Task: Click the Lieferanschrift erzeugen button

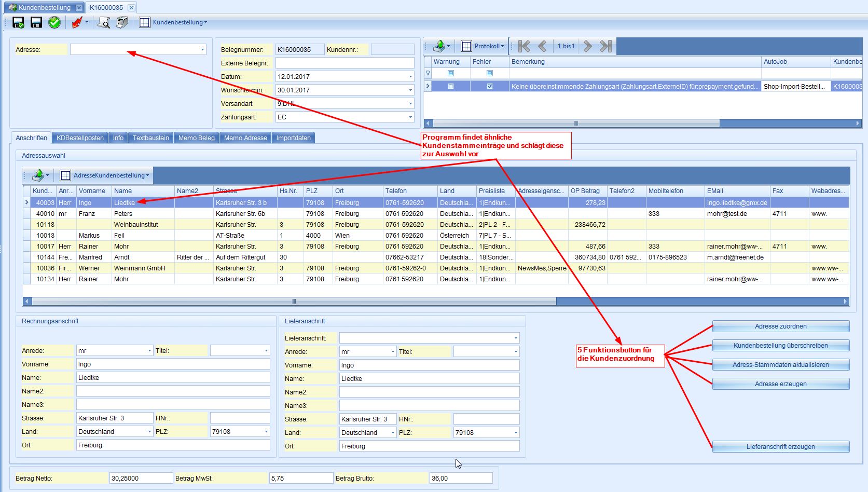Action: pyautogui.click(x=781, y=446)
